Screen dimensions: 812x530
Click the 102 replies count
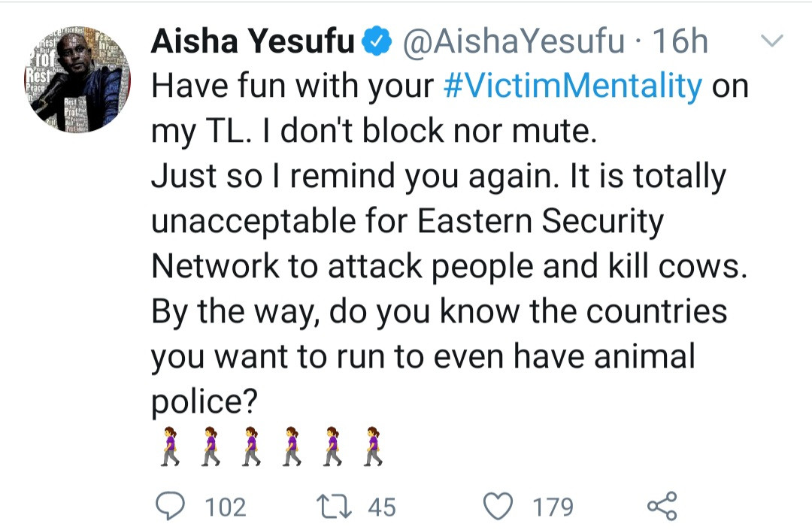[226, 507]
